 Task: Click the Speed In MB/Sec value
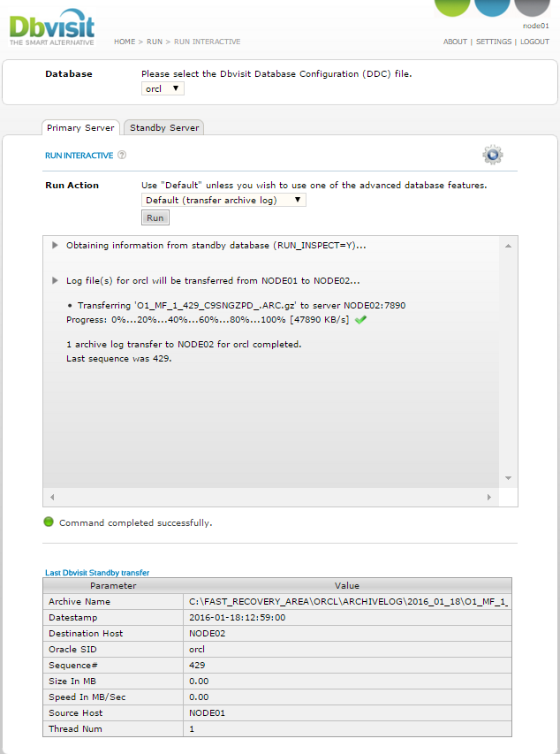pyautogui.click(x=199, y=697)
